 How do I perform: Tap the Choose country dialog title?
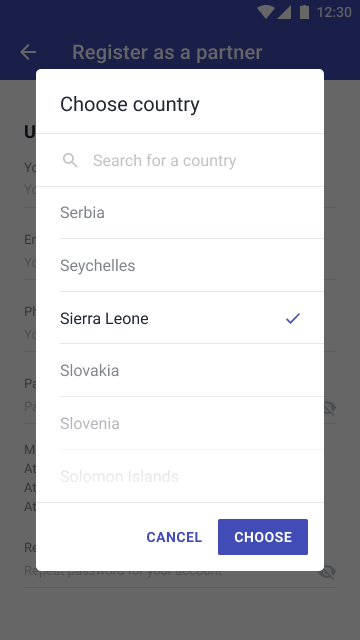(130, 104)
